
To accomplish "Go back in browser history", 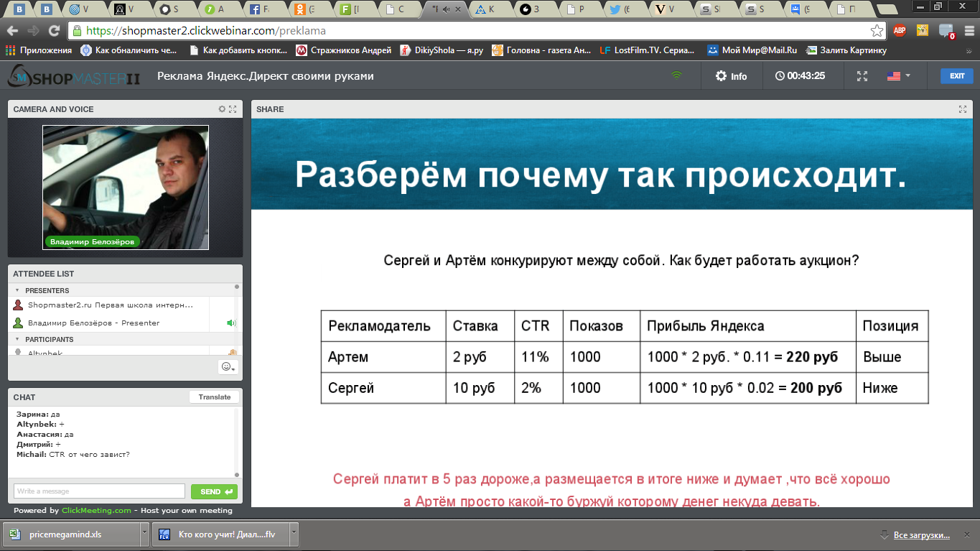I will point(12,31).
